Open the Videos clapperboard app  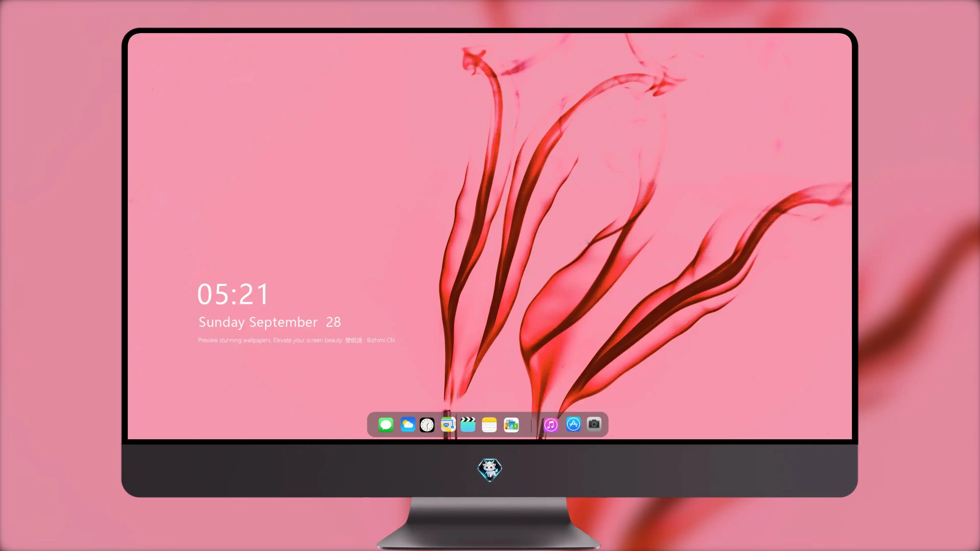(x=468, y=425)
